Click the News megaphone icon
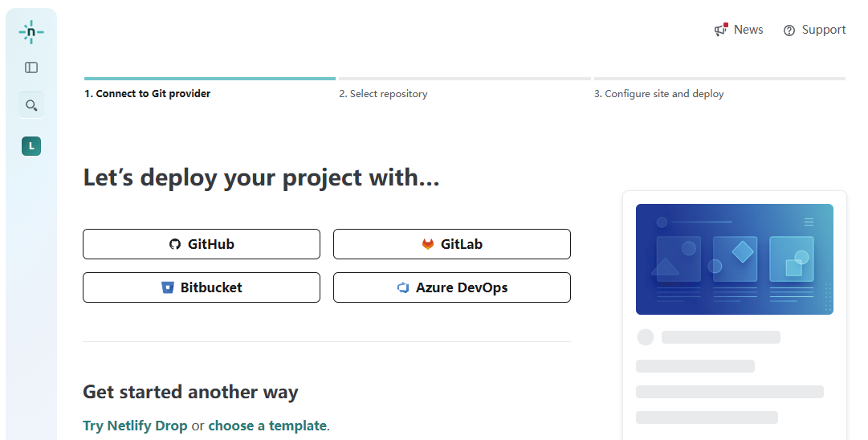The image size is (868, 440). pos(720,31)
